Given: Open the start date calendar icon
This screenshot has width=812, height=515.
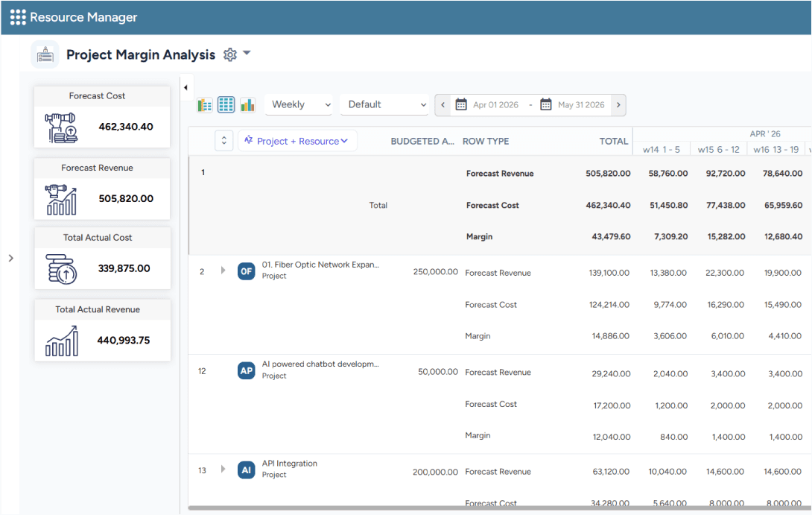Looking at the screenshot, I should tap(461, 104).
